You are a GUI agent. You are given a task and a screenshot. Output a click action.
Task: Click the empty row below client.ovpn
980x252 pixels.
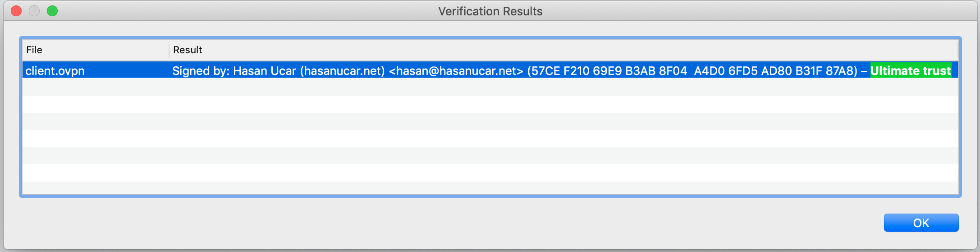pyautogui.click(x=490, y=87)
